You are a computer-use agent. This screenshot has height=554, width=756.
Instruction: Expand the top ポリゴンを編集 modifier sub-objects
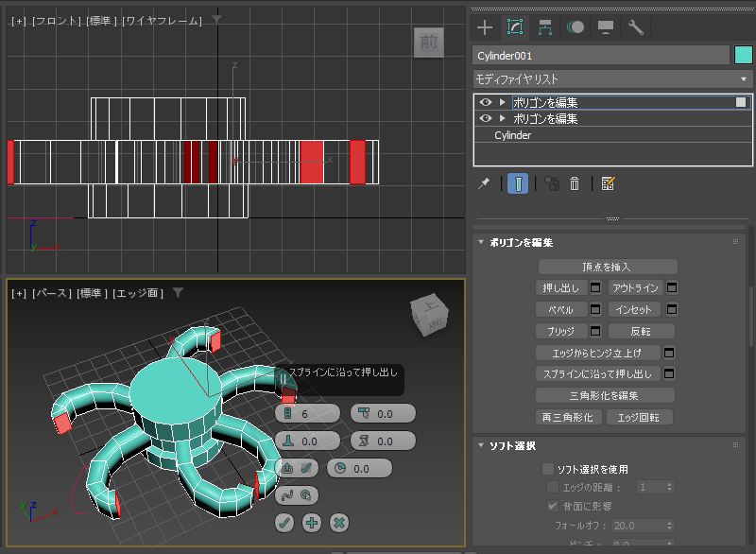pos(503,102)
